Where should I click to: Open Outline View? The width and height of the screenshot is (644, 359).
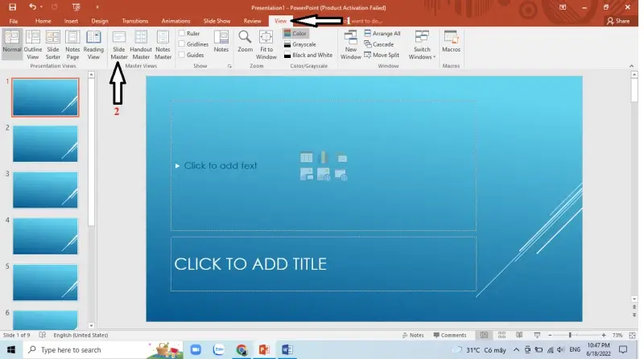pos(33,44)
